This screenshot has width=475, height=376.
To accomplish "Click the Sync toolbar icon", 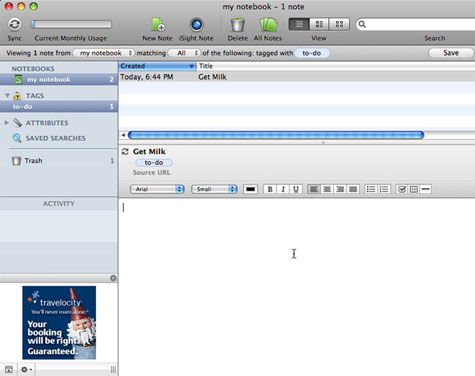I will (15, 24).
